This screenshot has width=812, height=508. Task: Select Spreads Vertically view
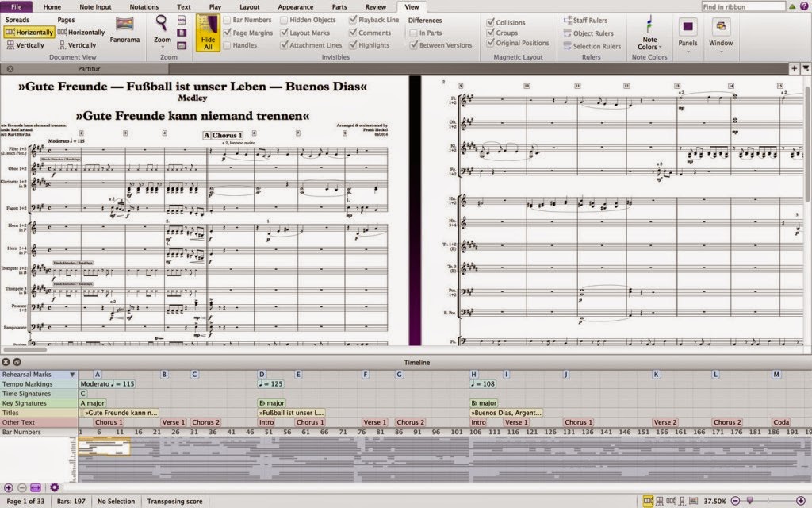point(25,45)
